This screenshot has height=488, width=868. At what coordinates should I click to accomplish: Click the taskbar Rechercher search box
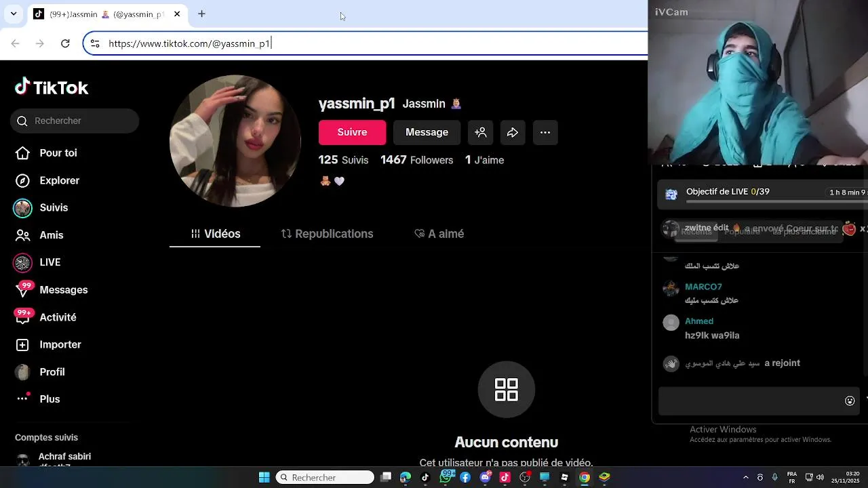[x=325, y=478]
